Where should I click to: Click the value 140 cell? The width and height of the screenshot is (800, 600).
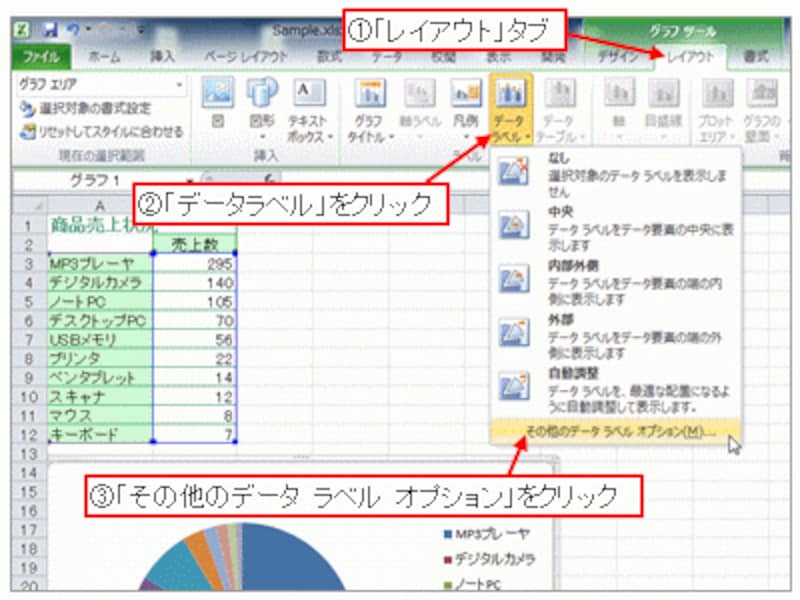point(195,283)
